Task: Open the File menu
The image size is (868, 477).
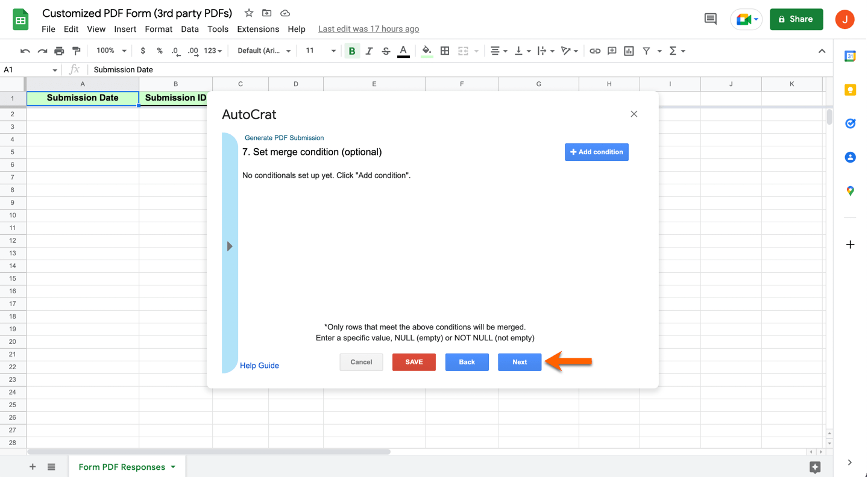Action: click(48, 29)
